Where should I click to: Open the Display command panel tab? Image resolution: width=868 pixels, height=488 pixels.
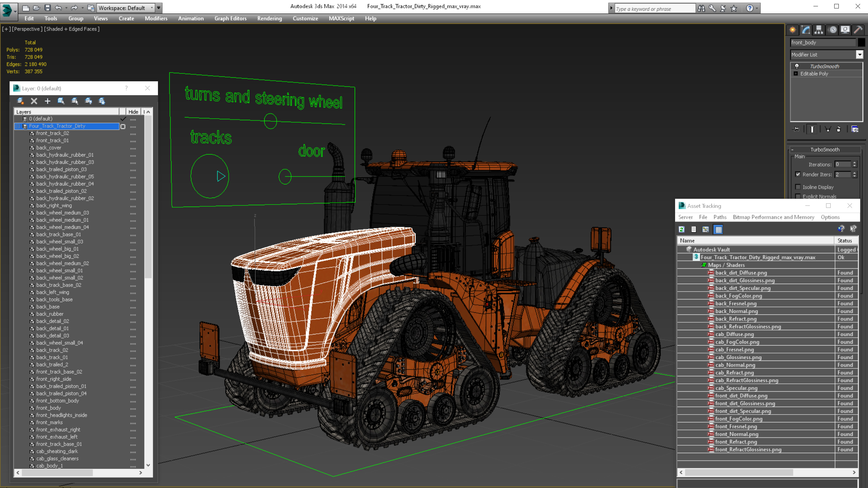[x=845, y=30]
